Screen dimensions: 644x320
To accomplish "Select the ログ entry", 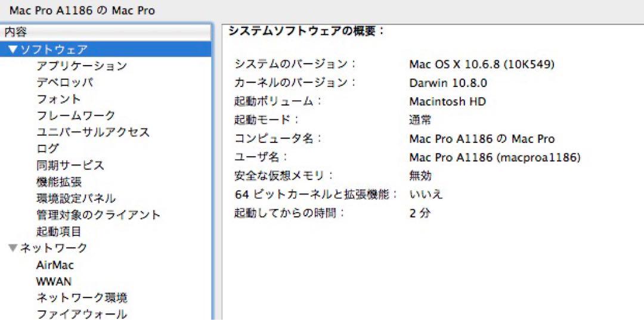I will [x=48, y=148].
